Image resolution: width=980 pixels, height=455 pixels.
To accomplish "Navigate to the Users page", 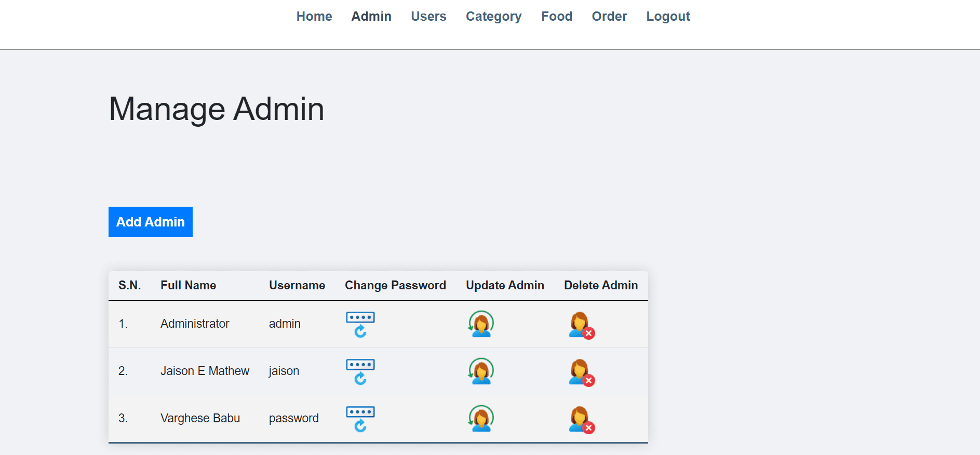I will tap(428, 17).
